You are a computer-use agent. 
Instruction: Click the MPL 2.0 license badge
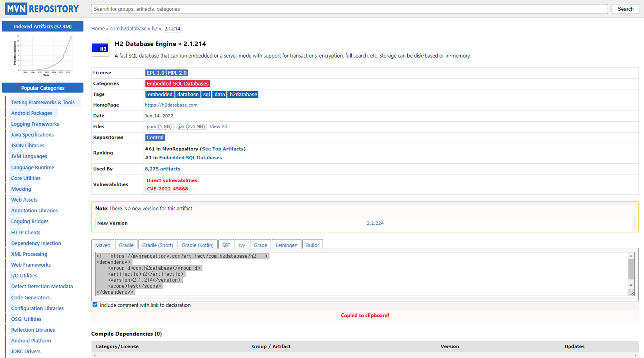[x=177, y=73]
